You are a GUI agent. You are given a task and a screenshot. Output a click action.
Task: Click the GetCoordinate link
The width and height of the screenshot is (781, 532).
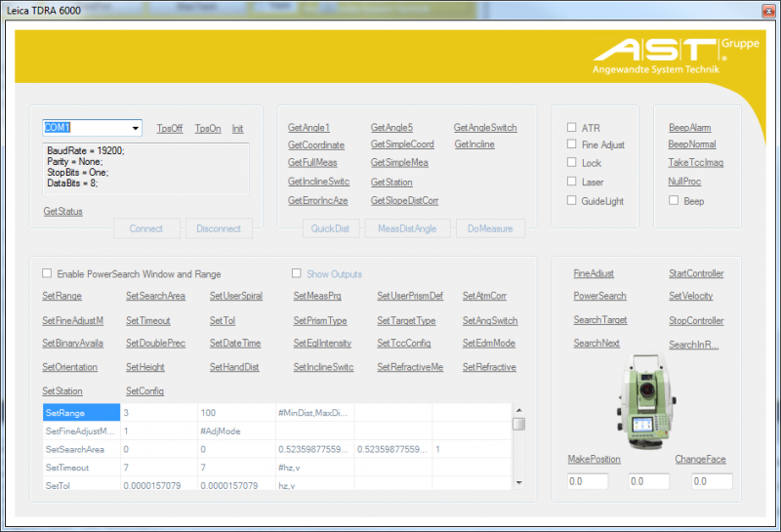pyautogui.click(x=315, y=144)
